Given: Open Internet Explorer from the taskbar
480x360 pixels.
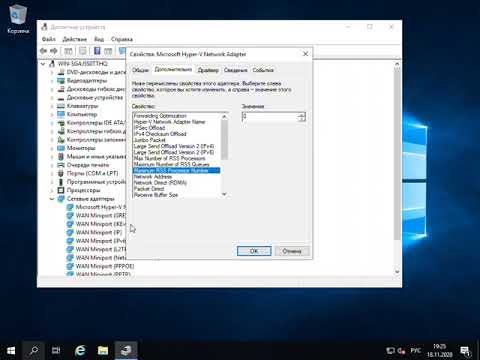Looking at the screenshot, I should point(80,350).
